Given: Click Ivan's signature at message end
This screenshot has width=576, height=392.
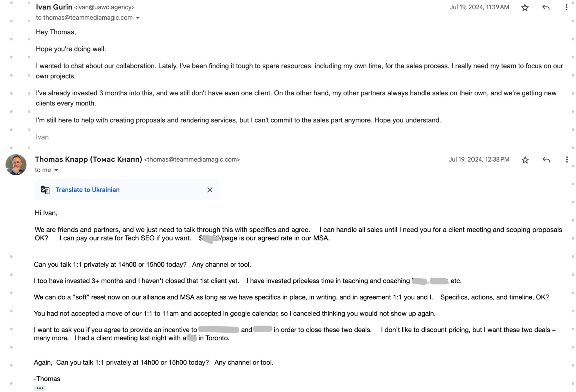Looking at the screenshot, I should click(x=42, y=137).
